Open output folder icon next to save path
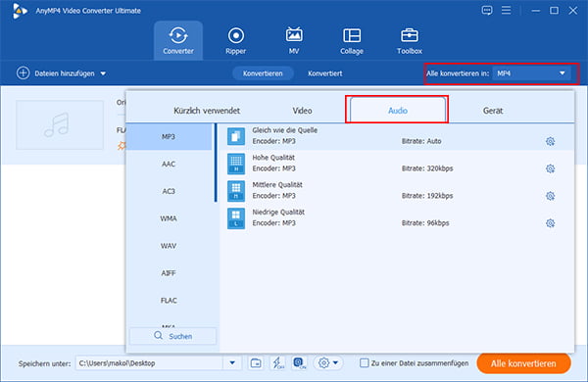This screenshot has height=382, width=588. coord(256,362)
